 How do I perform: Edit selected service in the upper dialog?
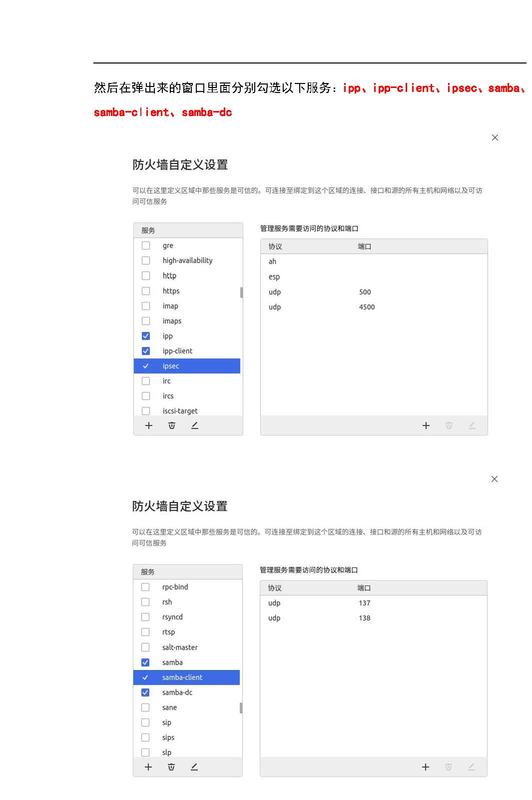click(195, 425)
